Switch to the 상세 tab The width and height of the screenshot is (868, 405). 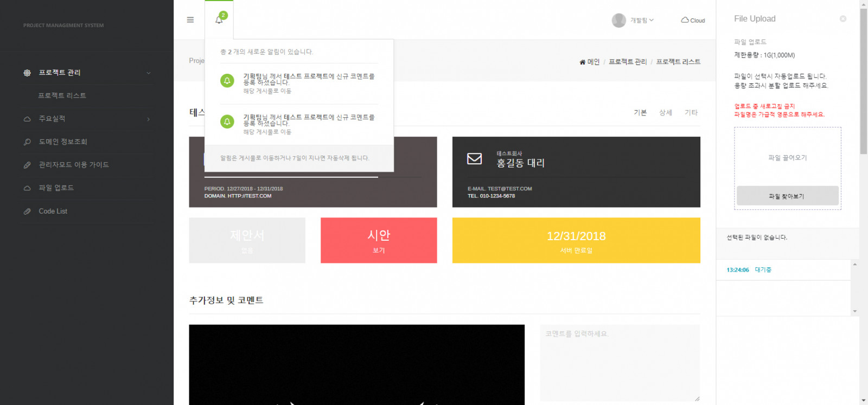point(666,112)
